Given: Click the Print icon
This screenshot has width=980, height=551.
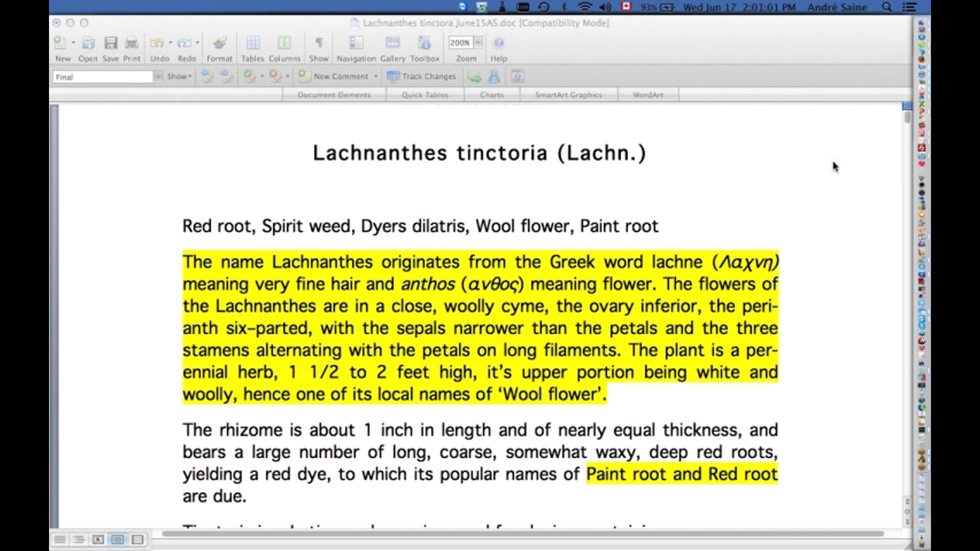Looking at the screenshot, I should click(132, 43).
